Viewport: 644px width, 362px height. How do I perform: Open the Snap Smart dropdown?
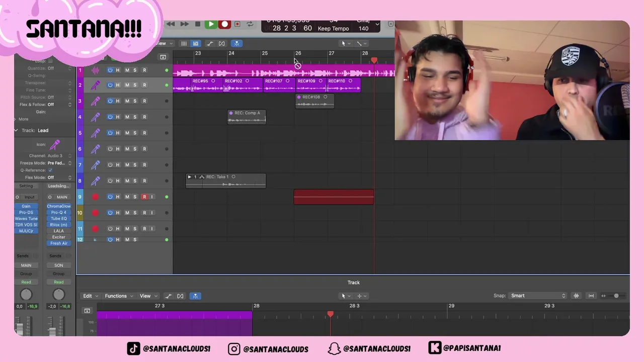click(x=538, y=296)
